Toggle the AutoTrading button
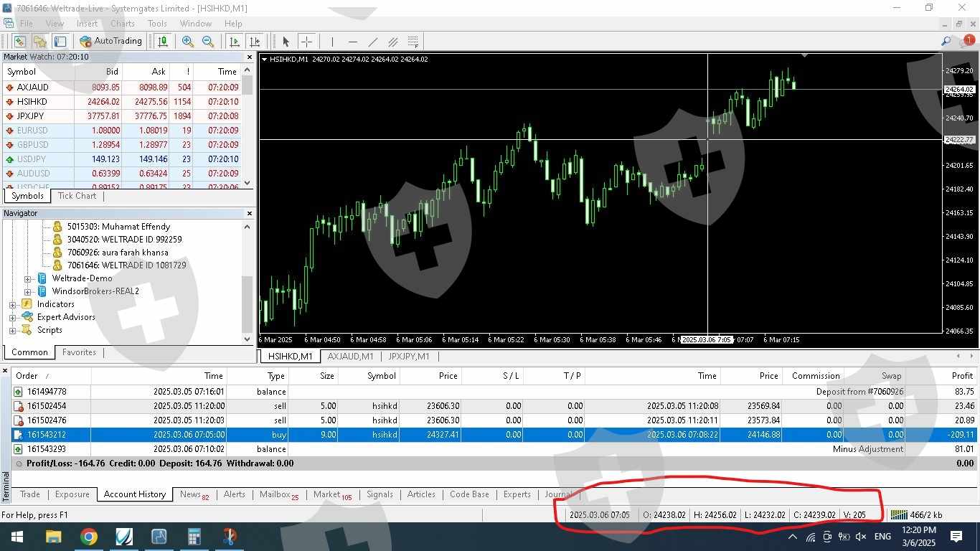The image size is (980, 551). pos(111,42)
